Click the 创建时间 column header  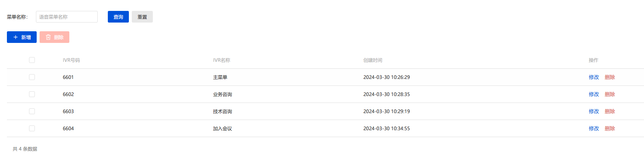click(372, 60)
